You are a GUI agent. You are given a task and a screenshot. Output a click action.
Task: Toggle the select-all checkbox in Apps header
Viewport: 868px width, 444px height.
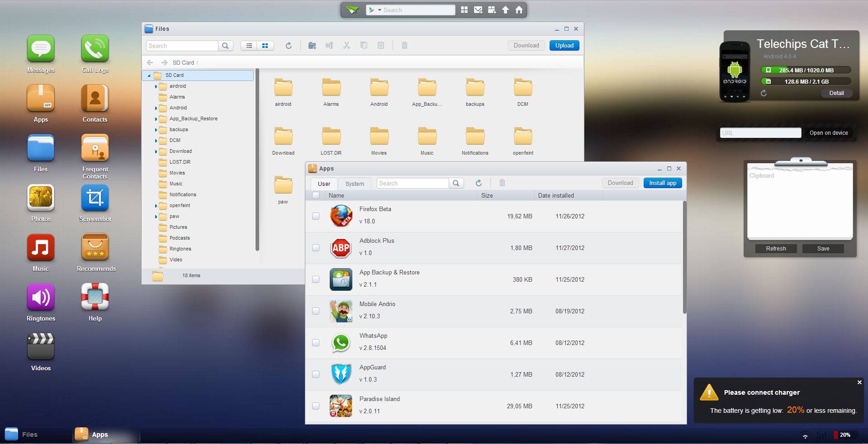[316, 195]
